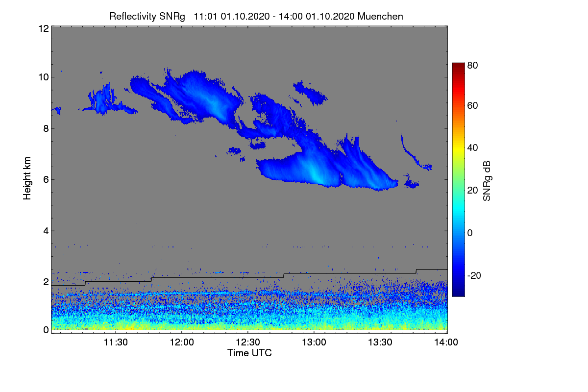588x392 pixels.
Task: Click the 12:30 time tick label
Action: coord(248,343)
